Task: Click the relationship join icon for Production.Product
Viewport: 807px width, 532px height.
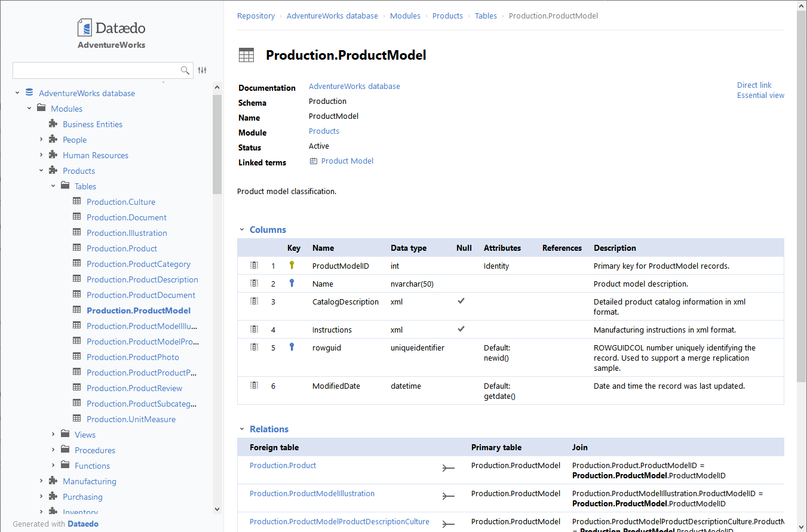Action: (449, 468)
